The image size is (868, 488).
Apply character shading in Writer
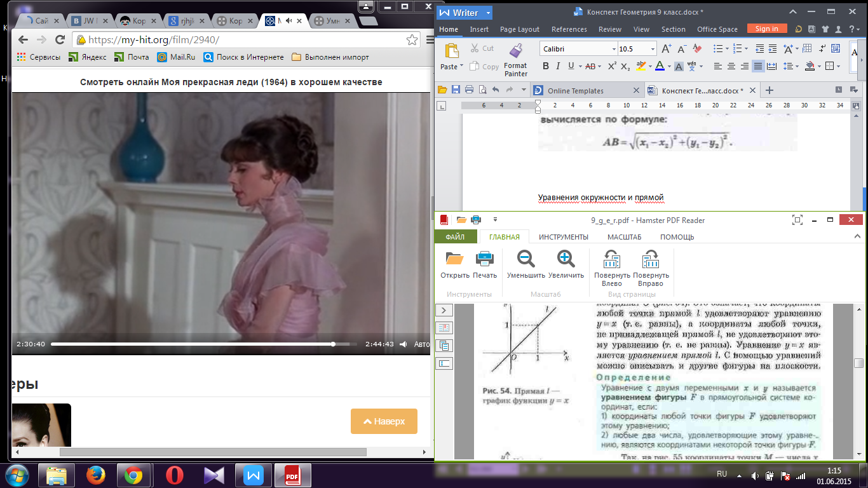678,66
